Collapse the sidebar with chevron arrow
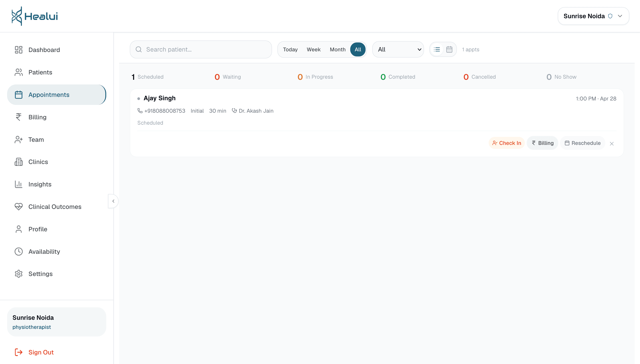Screen dimensions: 640x364 click(x=113, y=201)
